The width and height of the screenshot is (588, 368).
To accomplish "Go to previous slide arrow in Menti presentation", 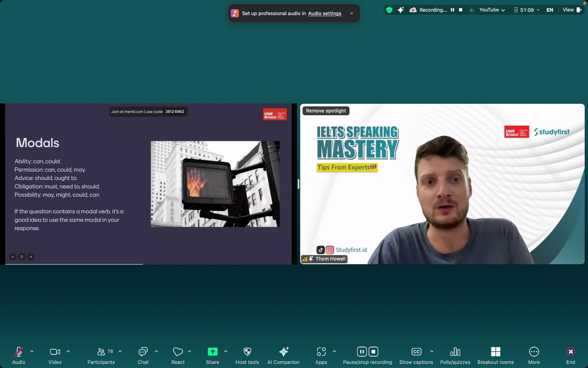I will (13, 257).
